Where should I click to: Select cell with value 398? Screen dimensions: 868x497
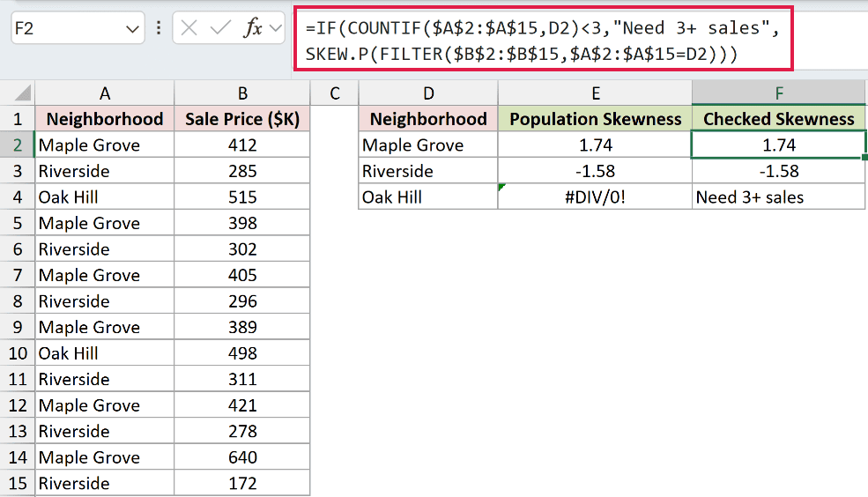pos(242,223)
